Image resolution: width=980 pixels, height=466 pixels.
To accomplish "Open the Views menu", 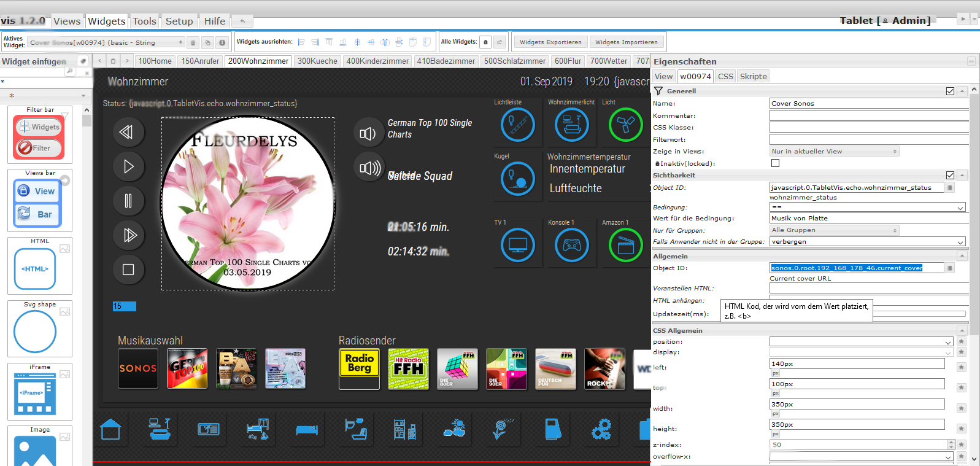I will (x=67, y=21).
